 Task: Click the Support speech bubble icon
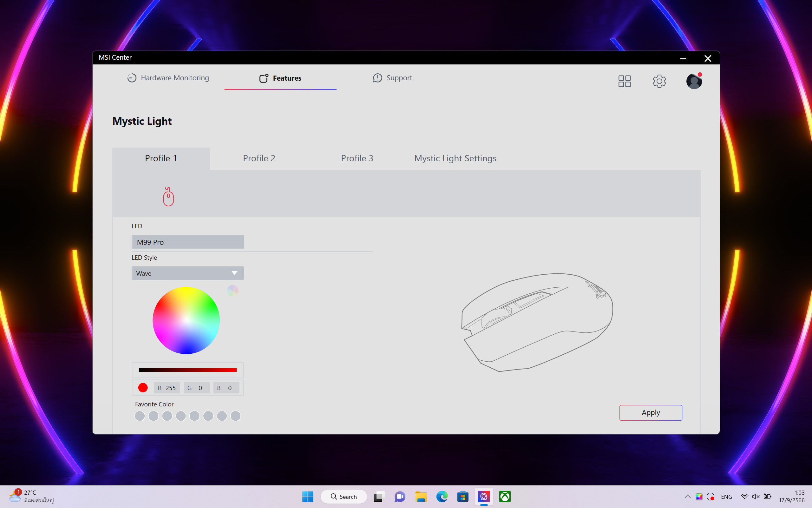(377, 78)
